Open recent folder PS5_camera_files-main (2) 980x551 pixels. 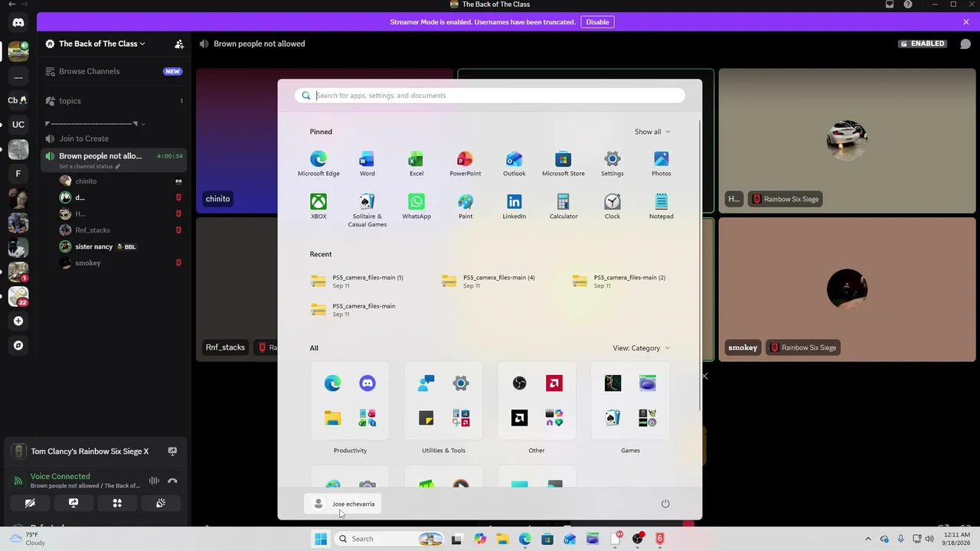(x=620, y=281)
